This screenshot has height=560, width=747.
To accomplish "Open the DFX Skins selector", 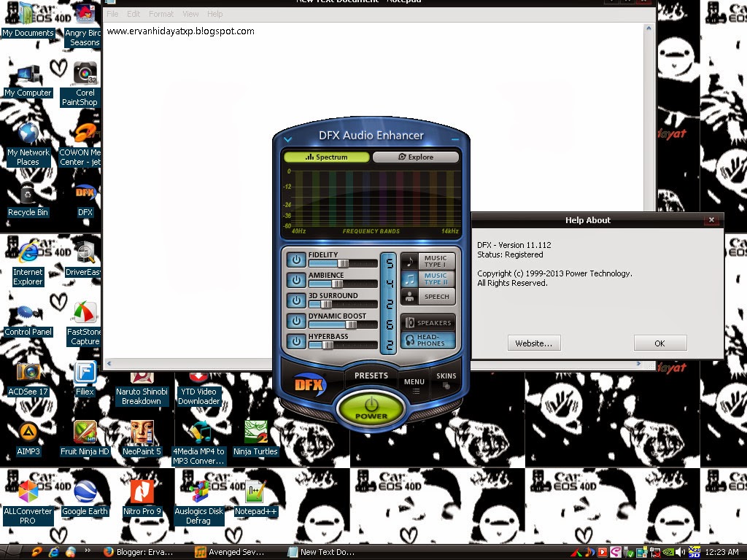I will (446, 380).
